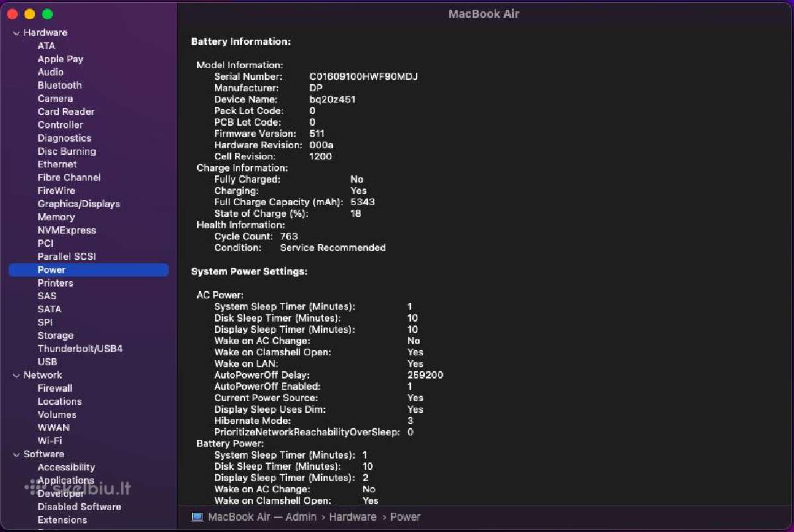Click MacBook Air — Admin in path bar
Screen dimensions: 794x532
pos(262,517)
